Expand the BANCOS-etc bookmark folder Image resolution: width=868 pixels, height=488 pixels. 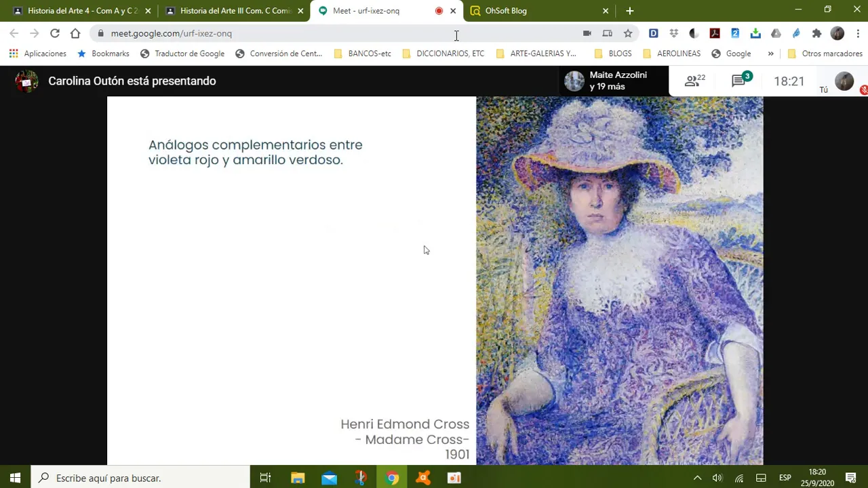click(x=363, y=54)
